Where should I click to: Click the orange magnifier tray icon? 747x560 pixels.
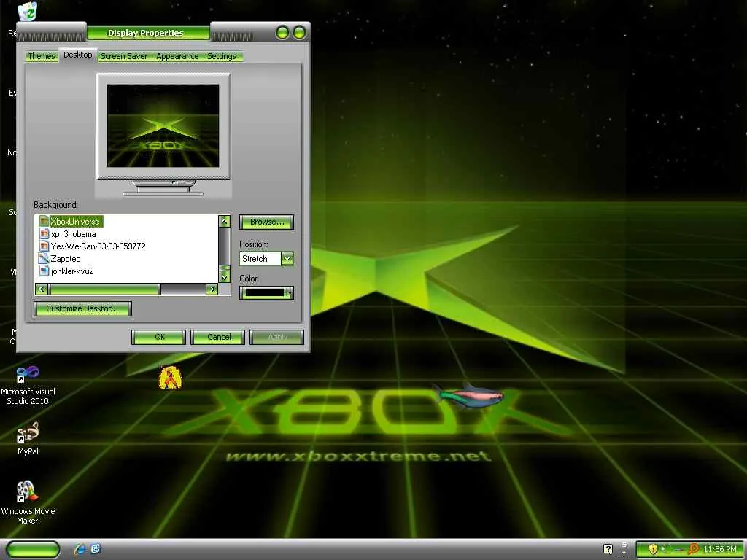click(693, 549)
